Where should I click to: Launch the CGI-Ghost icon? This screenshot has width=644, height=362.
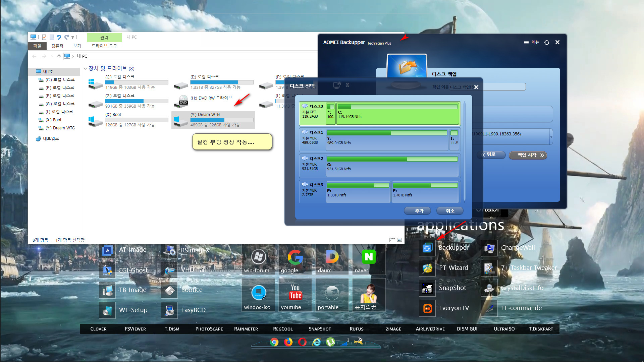[x=107, y=270]
